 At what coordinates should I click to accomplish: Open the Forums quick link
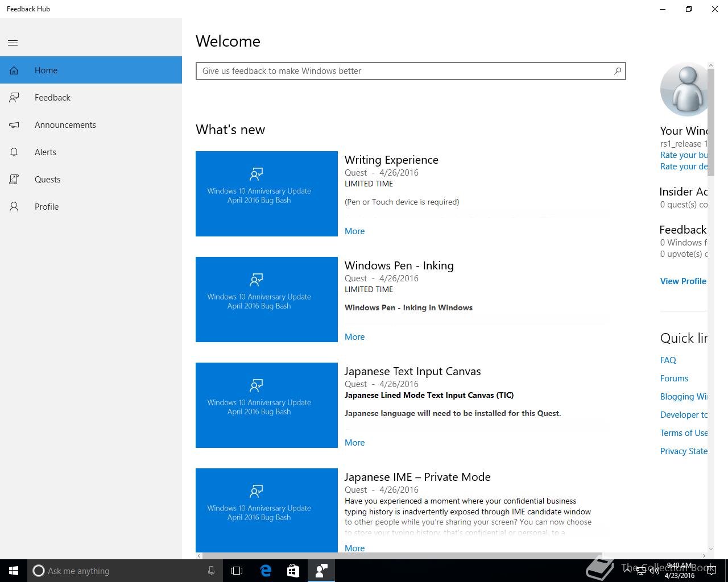[x=674, y=379]
